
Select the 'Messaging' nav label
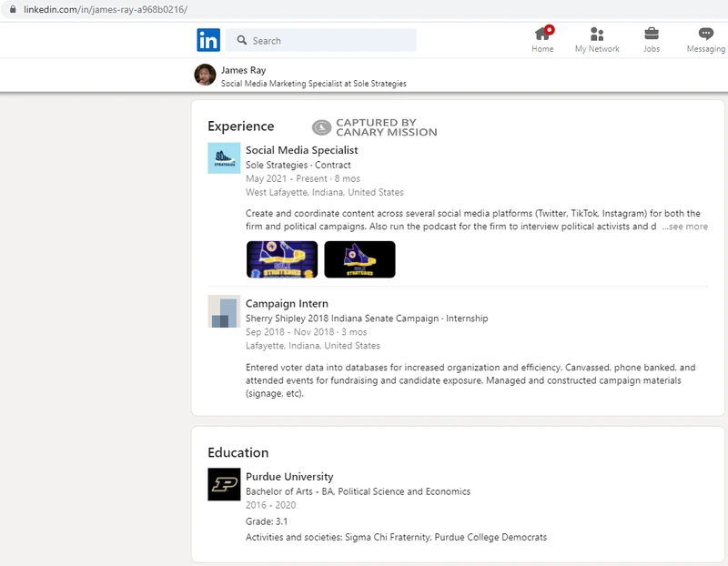point(706,49)
